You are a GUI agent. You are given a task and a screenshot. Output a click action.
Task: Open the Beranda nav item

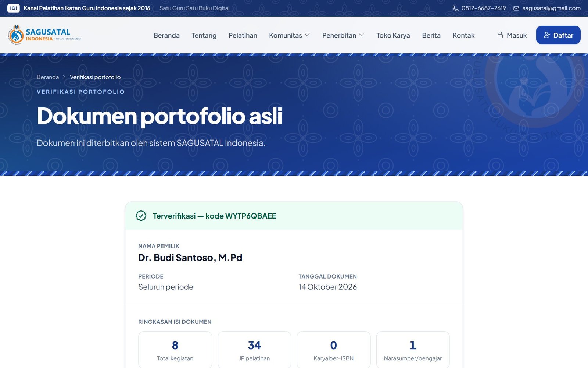tap(166, 35)
